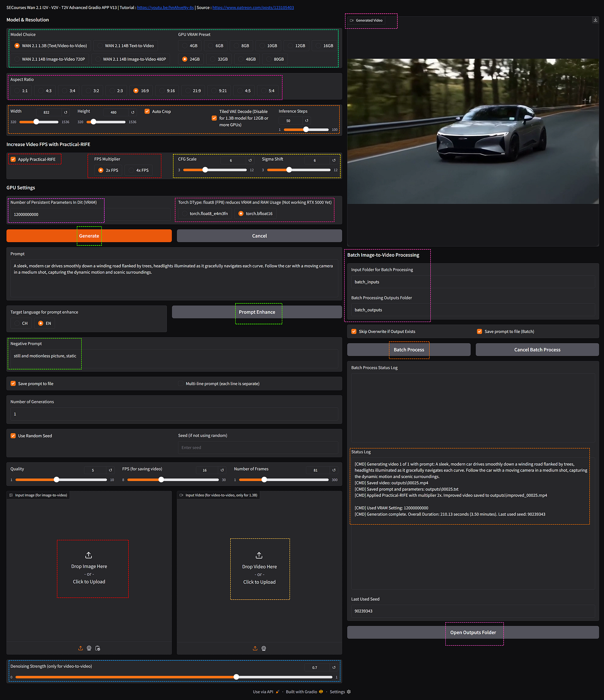
Task: Disable Apply Practical-RIFE
Action: click(13, 159)
